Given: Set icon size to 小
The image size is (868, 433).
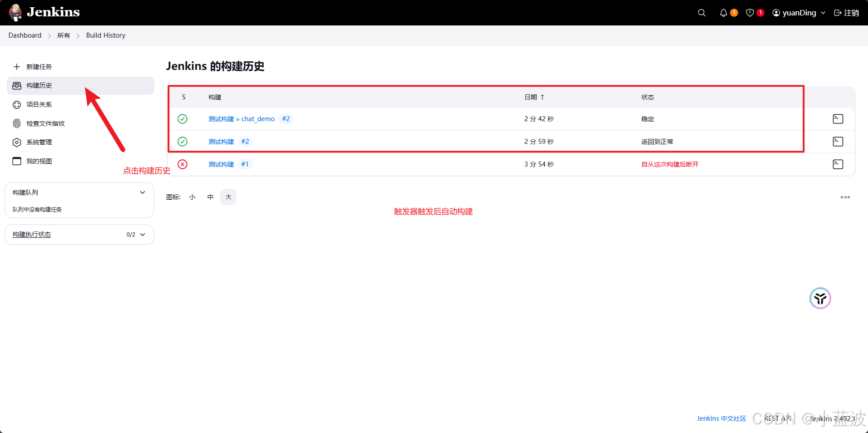Looking at the screenshot, I should point(192,197).
